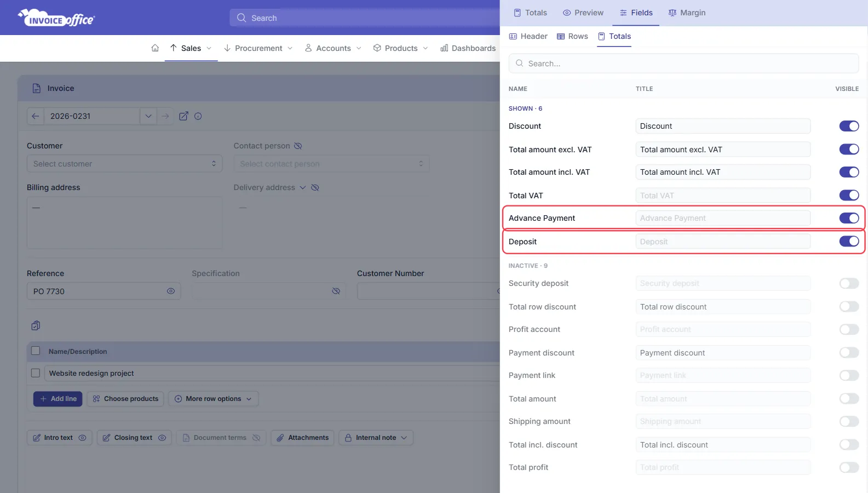Toggle Contact person visibility eye icon
The width and height of the screenshot is (868, 493).
[x=298, y=146]
